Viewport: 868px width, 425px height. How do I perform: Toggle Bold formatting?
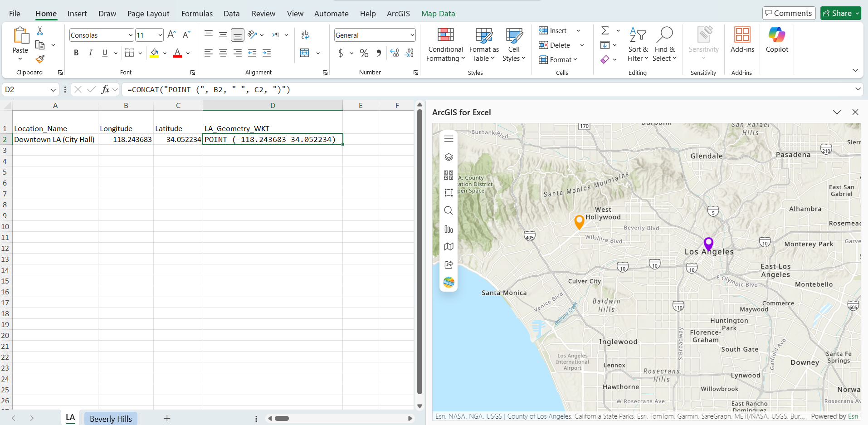point(76,53)
